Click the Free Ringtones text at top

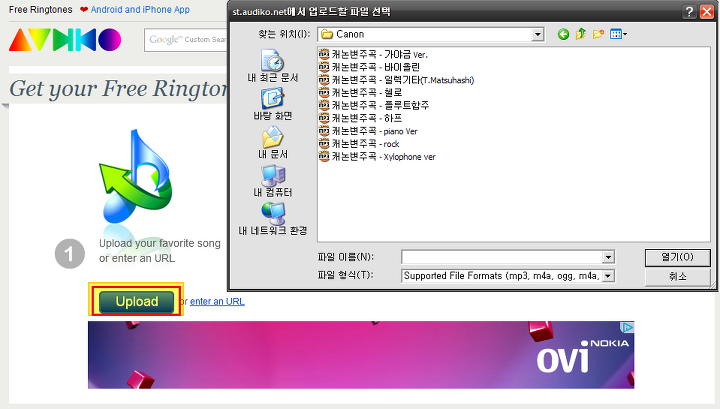pos(40,10)
